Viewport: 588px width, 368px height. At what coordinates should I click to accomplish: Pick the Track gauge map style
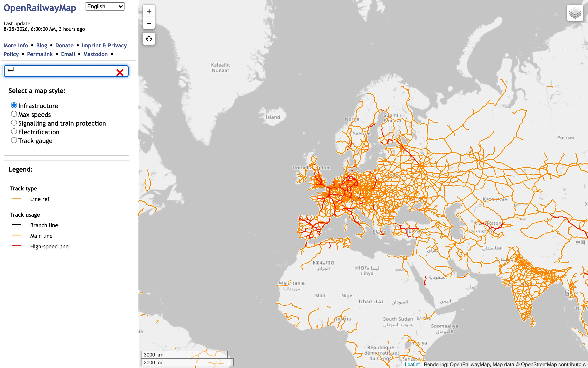pyautogui.click(x=14, y=141)
